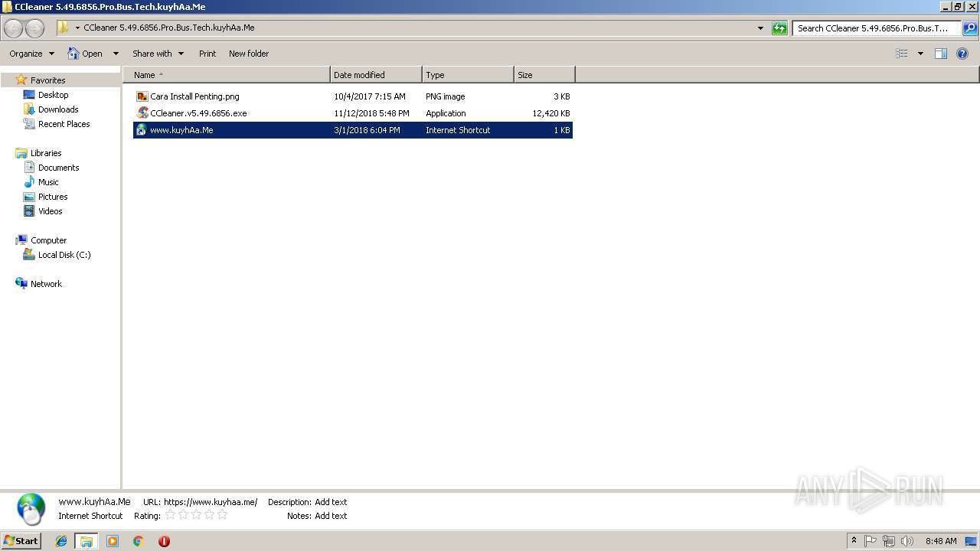This screenshot has width=980, height=551.
Task: Click the search magnifier icon
Action: click(x=969, y=28)
